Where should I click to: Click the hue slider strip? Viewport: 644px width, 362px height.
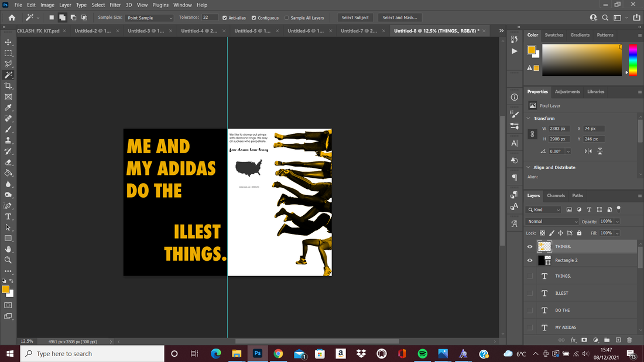[633, 60]
